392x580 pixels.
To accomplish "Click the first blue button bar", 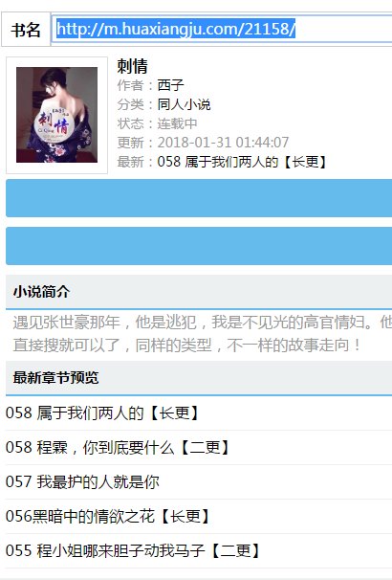I will point(199,198).
